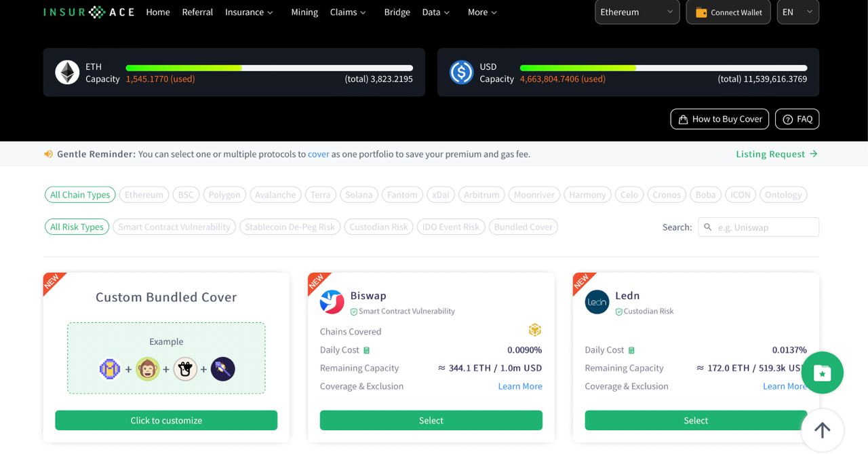Click the monkey example protocol icon
The height and width of the screenshot is (454, 868).
pos(148,369)
